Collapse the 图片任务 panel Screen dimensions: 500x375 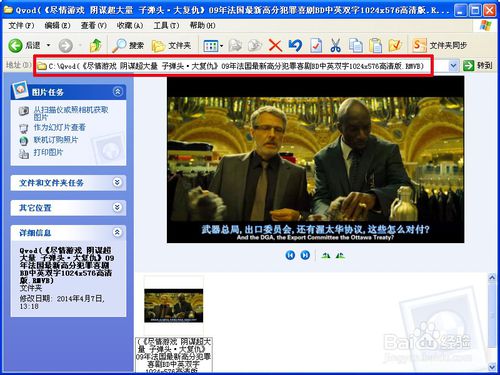click(117, 91)
